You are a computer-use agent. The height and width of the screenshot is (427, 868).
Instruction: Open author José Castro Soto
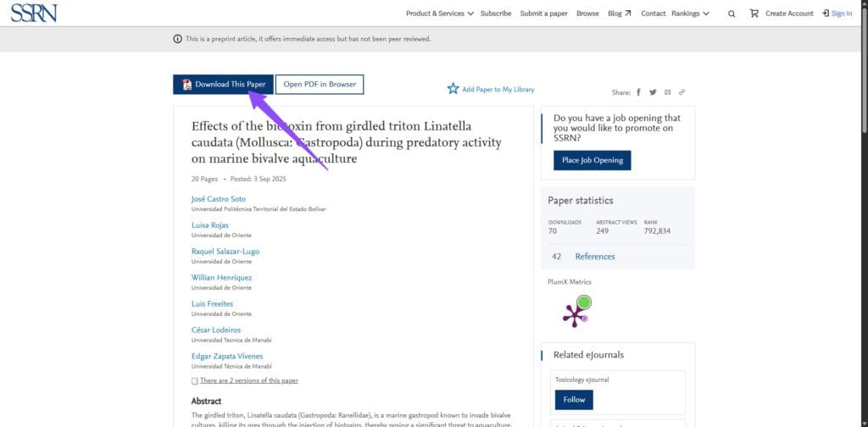coord(218,199)
